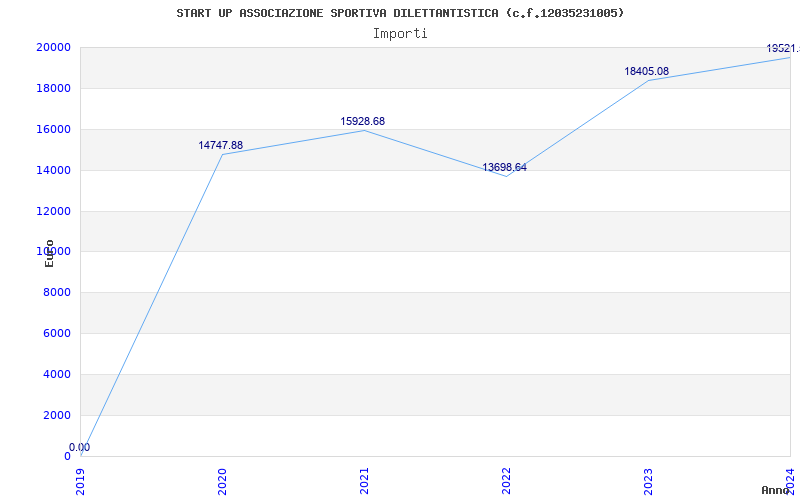Click the 16000 y-axis value

click(53, 129)
